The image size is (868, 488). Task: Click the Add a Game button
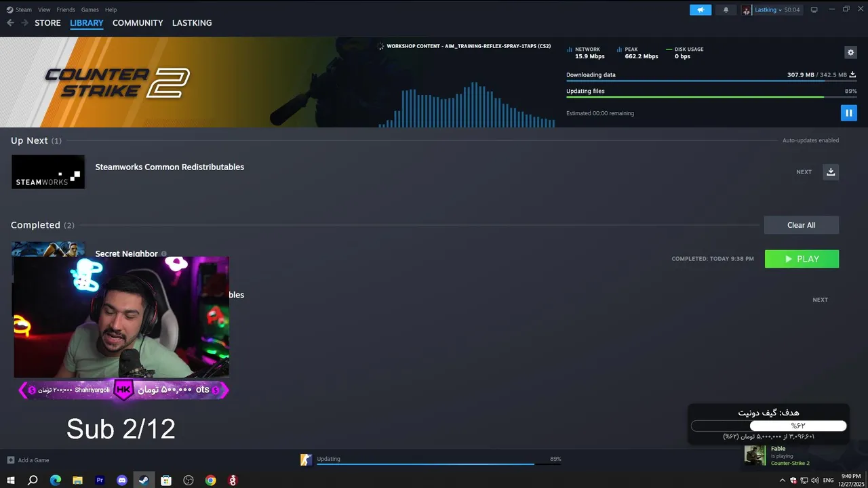click(x=28, y=460)
